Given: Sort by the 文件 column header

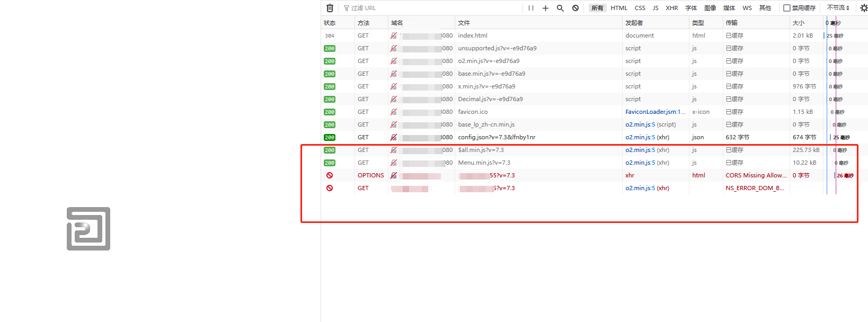Looking at the screenshot, I should click(x=538, y=23).
